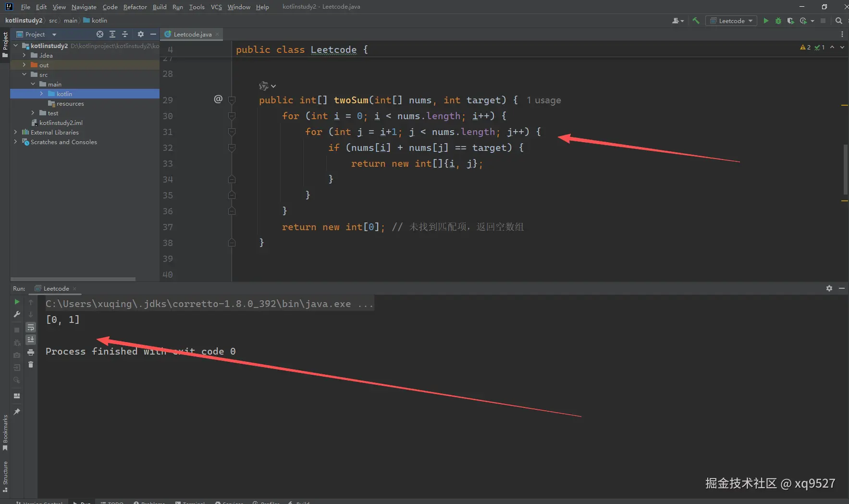The width and height of the screenshot is (849, 504).
Task: Click the '1 usage' hint beside twoSum
Action: tap(544, 100)
